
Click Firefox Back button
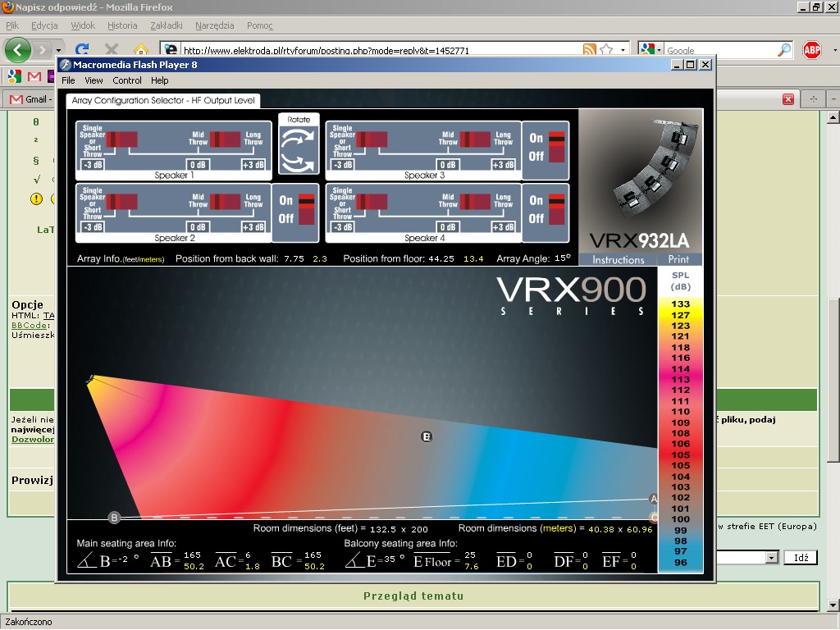[x=18, y=50]
